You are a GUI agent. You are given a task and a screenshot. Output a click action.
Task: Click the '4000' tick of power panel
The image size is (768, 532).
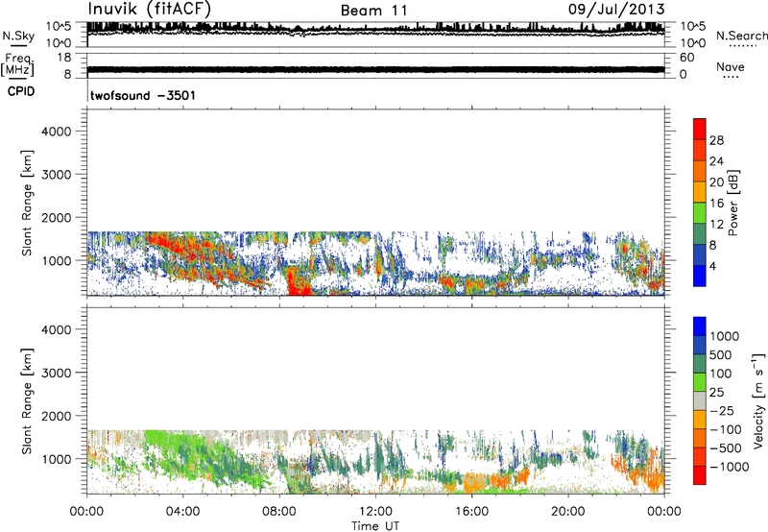click(56, 132)
